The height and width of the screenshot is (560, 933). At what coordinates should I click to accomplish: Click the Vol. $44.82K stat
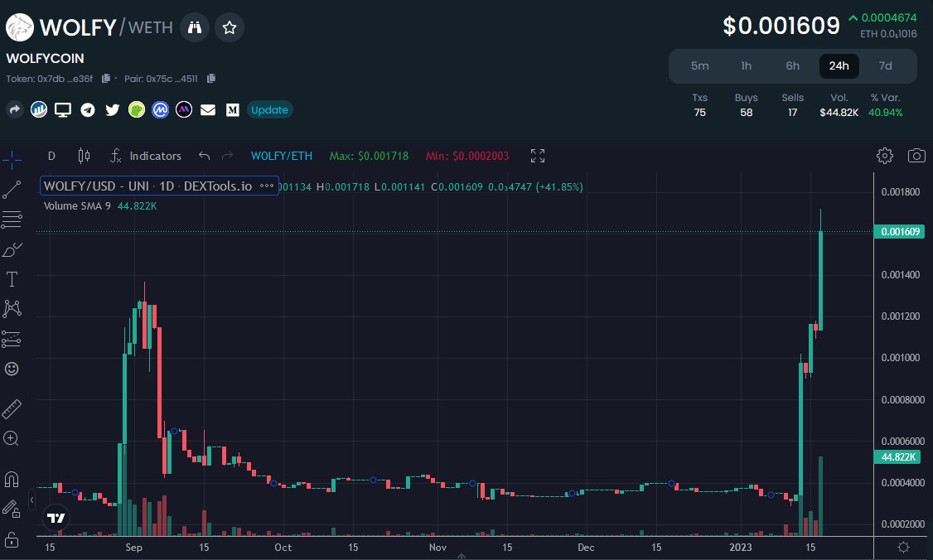click(839, 105)
